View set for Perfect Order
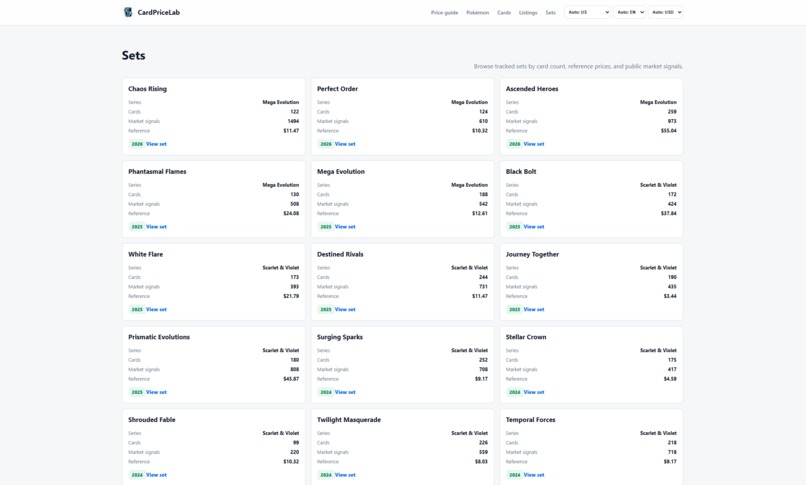The height and width of the screenshot is (485, 806). 345,144
